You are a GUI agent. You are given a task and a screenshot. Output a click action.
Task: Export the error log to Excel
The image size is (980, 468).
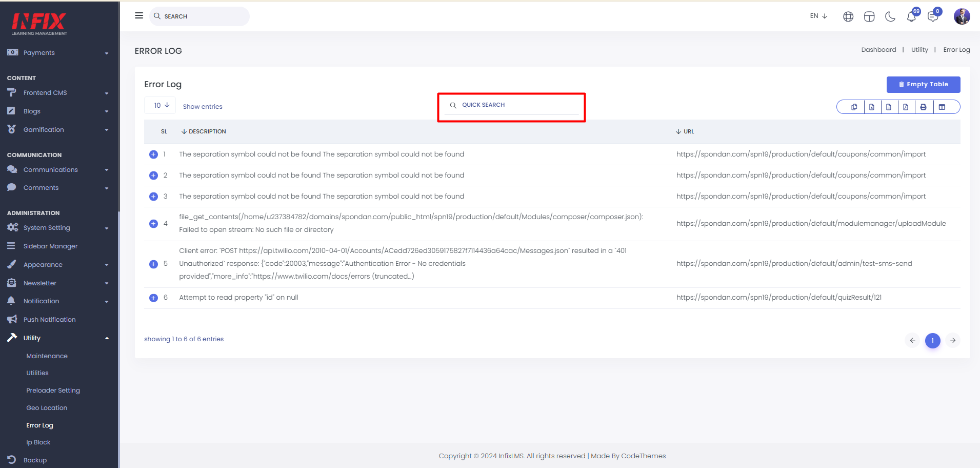(x=872, y=107)
